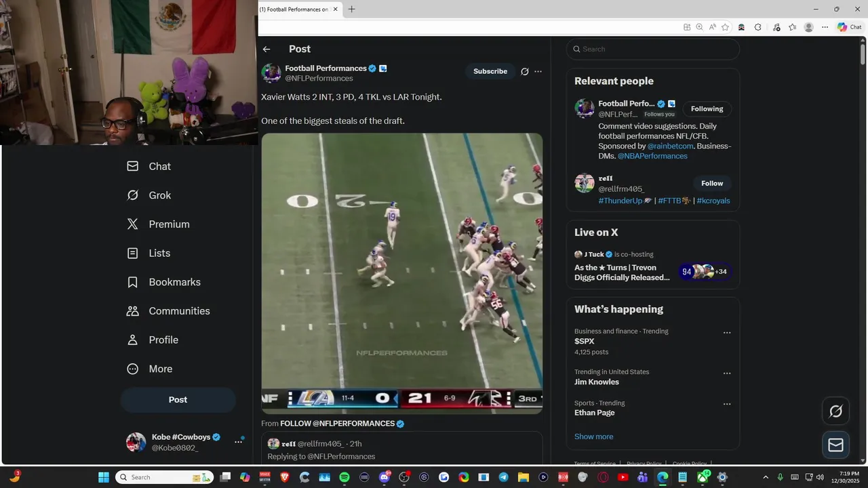Play the Xavier Watts highlight video
The width and height of the screenshot is (868, 488).
pyautogui.click(x=401, y=273)
